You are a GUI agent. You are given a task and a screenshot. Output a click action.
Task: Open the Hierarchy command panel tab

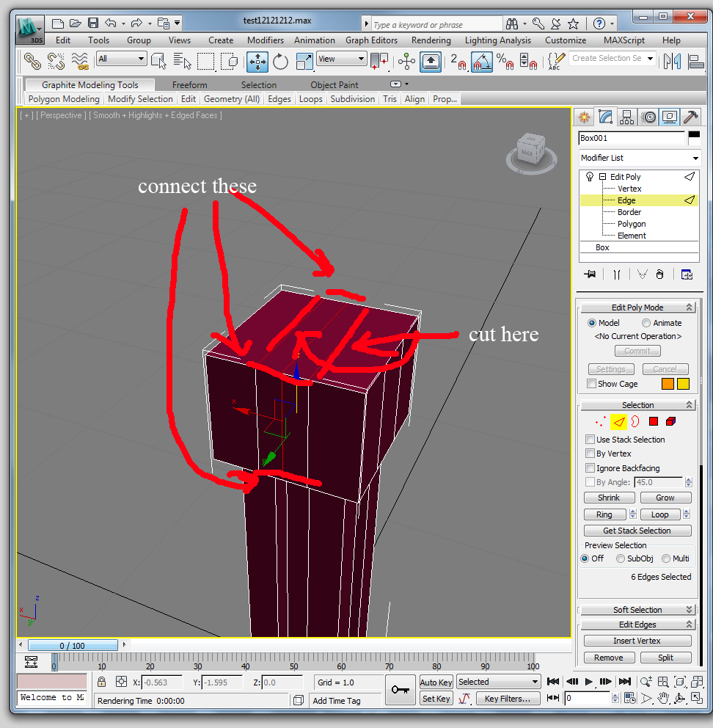(x=626, y=117)
